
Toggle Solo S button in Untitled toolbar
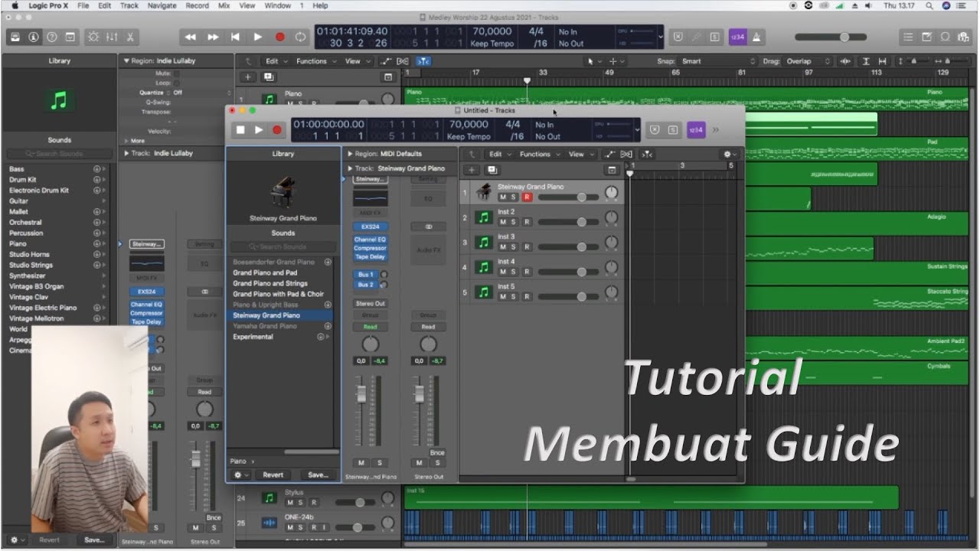tap(672, 130)
